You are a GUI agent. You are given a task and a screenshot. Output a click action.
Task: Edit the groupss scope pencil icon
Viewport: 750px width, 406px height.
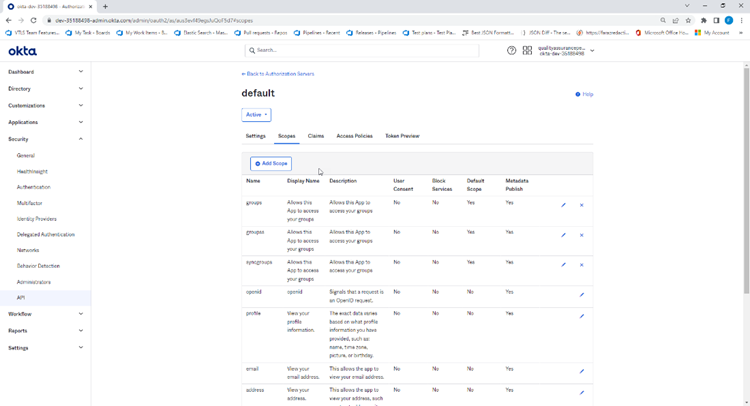click(x=563, y=235)
